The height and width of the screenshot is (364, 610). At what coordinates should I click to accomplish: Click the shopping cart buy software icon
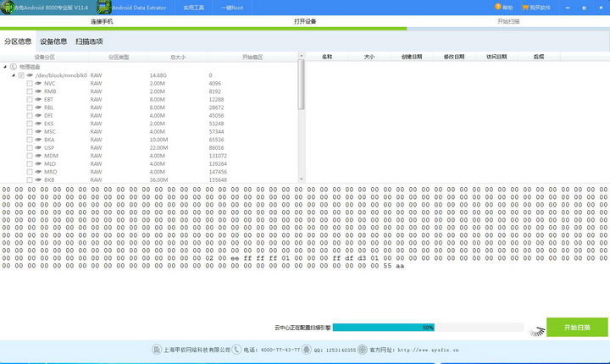click(x=525, y=7)
